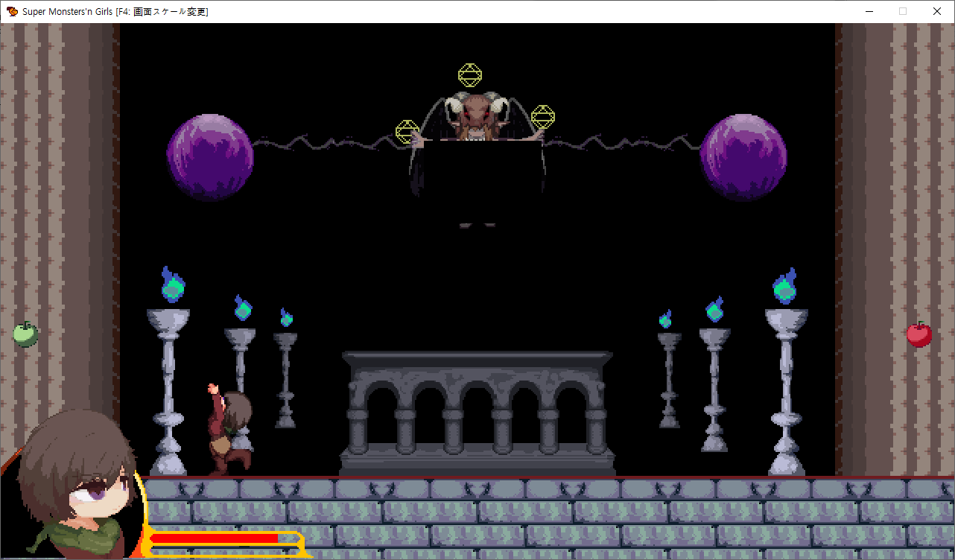This screenshot has height=560, width=955.
Task: Click the stone altar in the center
Action: 477,413
